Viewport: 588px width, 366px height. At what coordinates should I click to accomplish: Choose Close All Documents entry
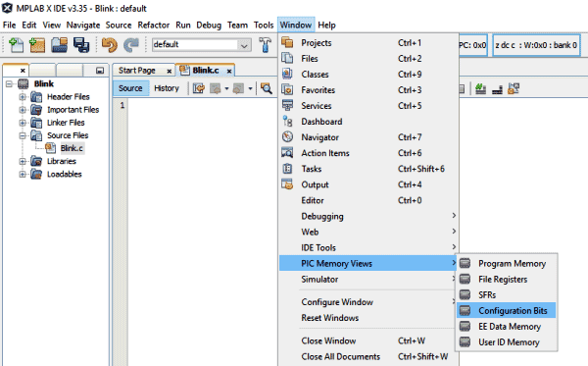tap(367, 356)
